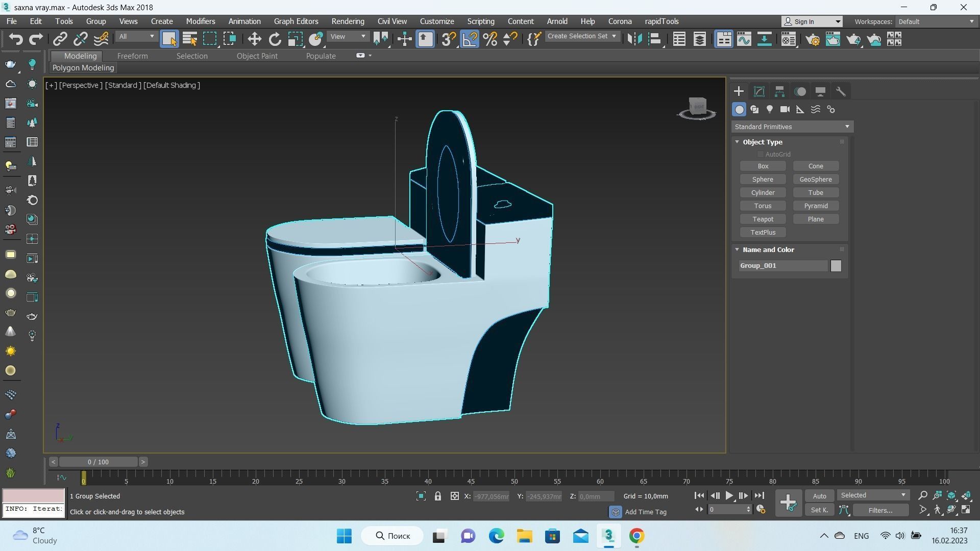980x551 pixels.
Task: Open the Sign In dropdown
Action: point(812,21)
